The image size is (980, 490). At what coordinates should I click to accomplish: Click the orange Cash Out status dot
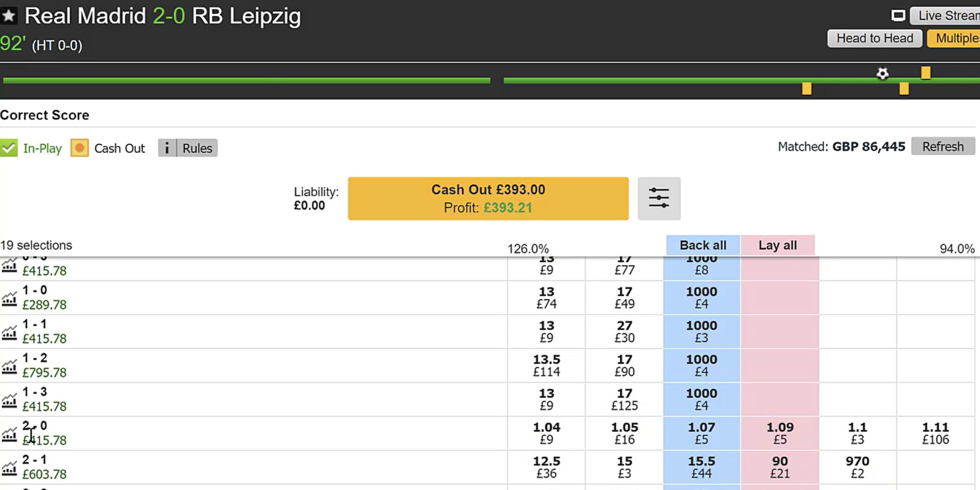pyautogui.click(x=79, y=148)
